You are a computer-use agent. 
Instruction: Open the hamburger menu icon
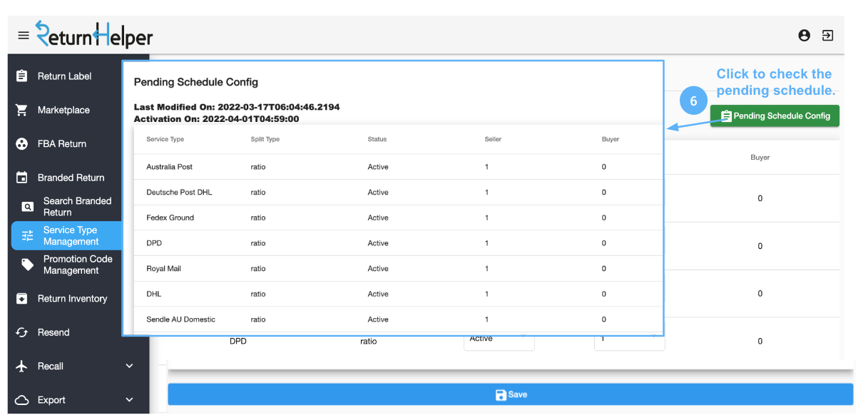(x=24, y=35)
